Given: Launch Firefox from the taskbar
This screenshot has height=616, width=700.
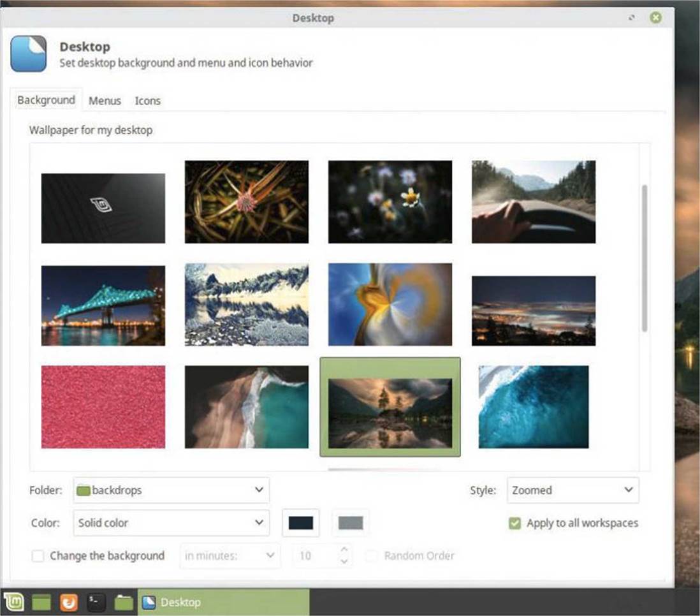Looking at the screenshot, I should click(x=69, y=603).
